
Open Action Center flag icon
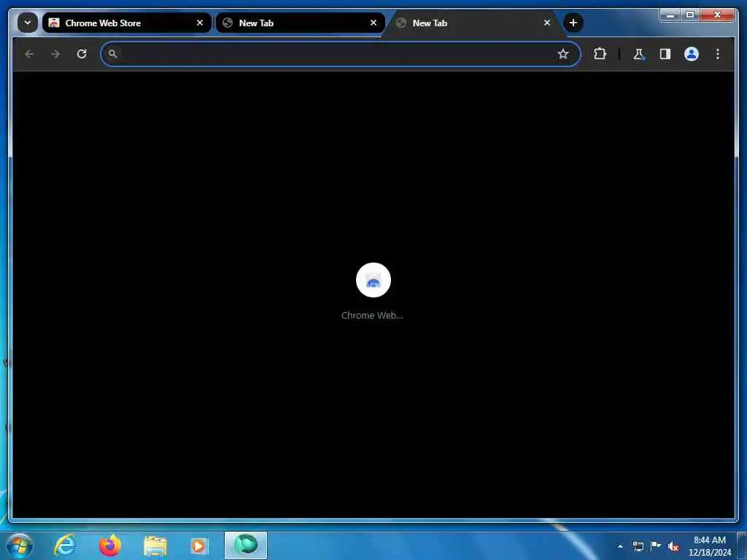click(656, 546)
